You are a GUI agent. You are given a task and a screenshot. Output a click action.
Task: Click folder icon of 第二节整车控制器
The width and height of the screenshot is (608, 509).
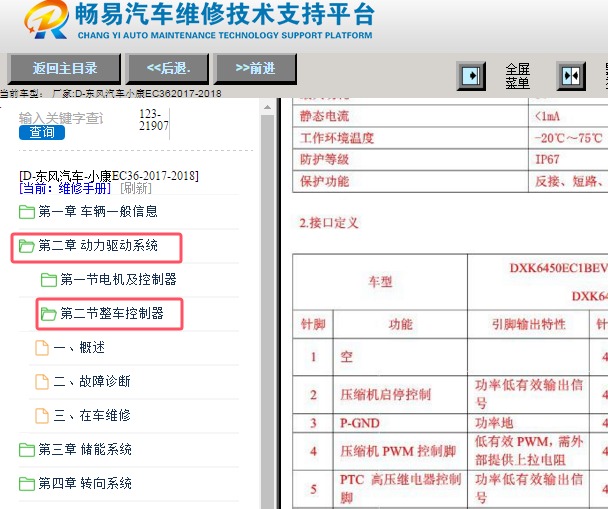49,314
